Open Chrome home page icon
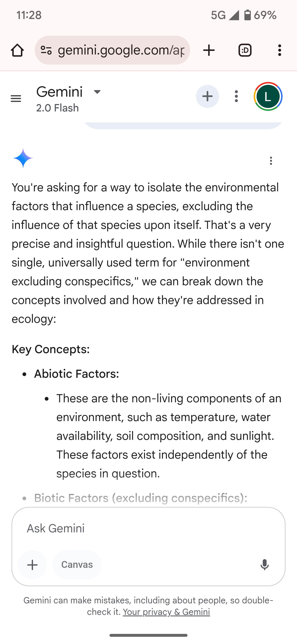This screenshot has width=297, height=644. coord(18,50)
